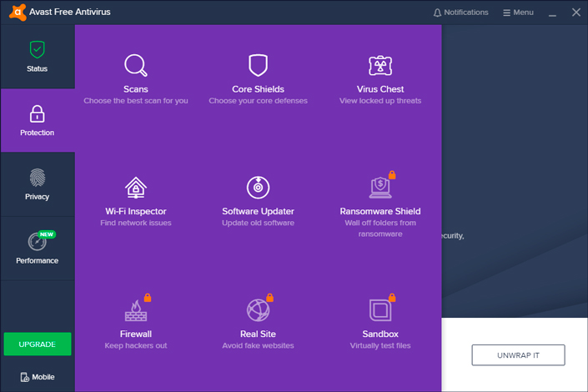
Task: Click the Wi-Fi Inspector title text
Action: coord(136,211)
